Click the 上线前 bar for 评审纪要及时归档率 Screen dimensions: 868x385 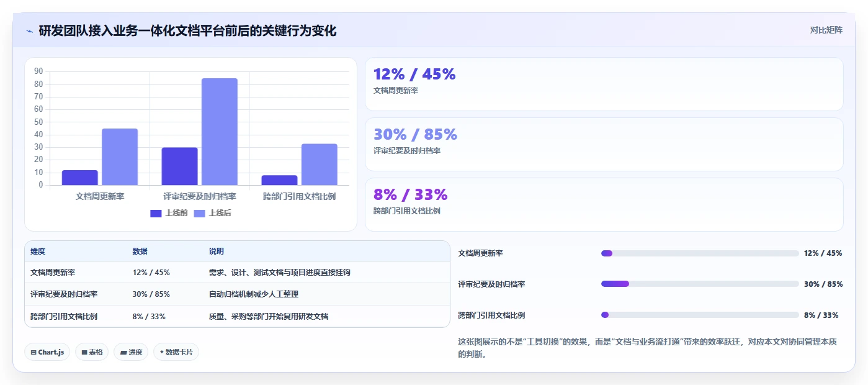click(x=180, y=166)
